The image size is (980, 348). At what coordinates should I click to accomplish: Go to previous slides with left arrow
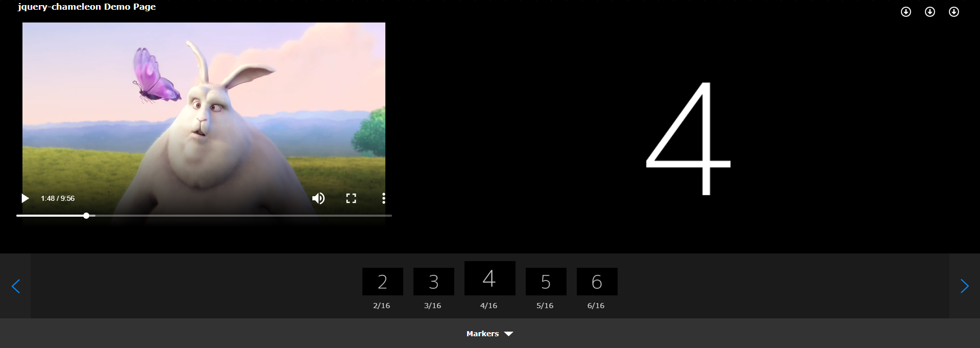16,286
